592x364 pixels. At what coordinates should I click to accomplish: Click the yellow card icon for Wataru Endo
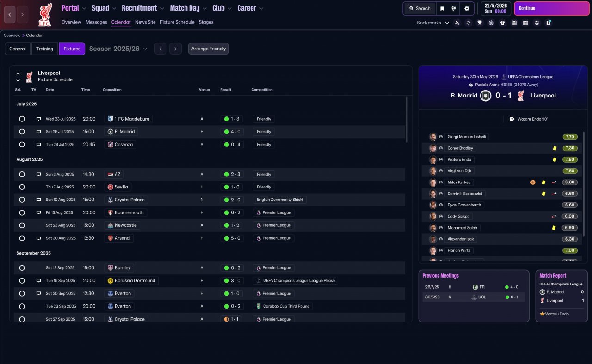(x=554, y=160)
